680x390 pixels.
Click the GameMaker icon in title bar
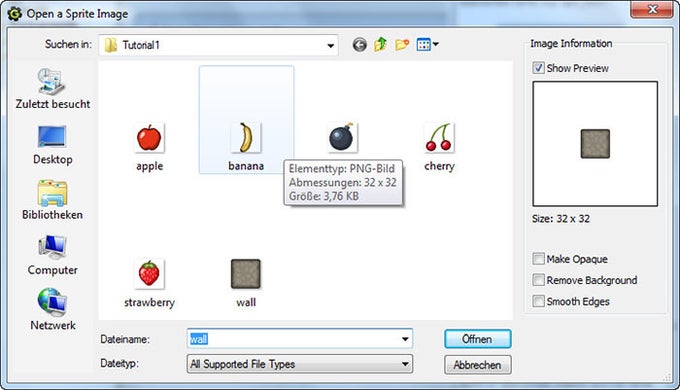14,13
